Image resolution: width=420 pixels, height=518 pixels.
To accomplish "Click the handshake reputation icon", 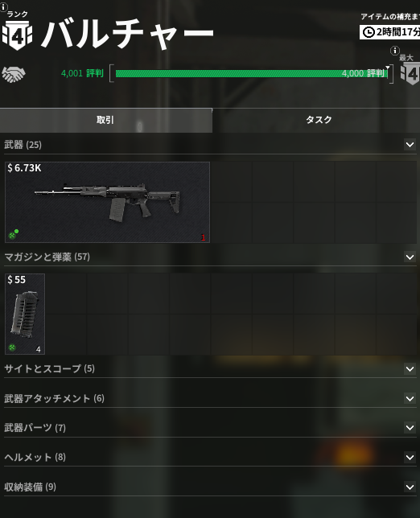I will tap(14, 74).
